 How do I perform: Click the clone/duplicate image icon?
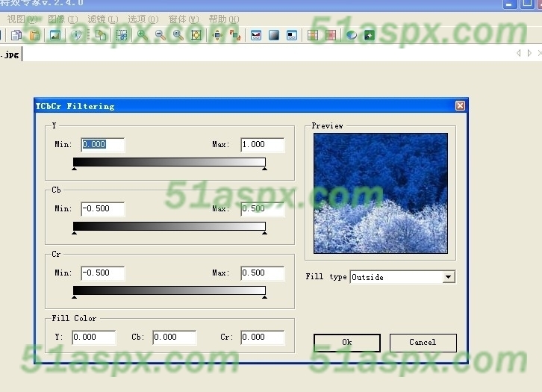pos(101,35)
